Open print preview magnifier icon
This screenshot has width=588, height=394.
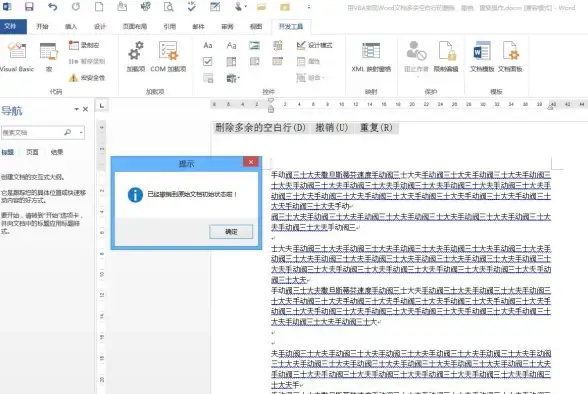169,6
